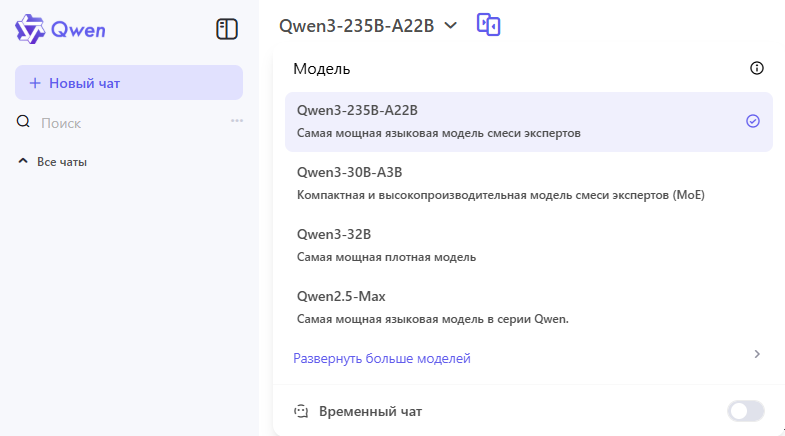Expand more models chevron arrow
Viewport: 785px width, 436px height.
coord(757,354)
